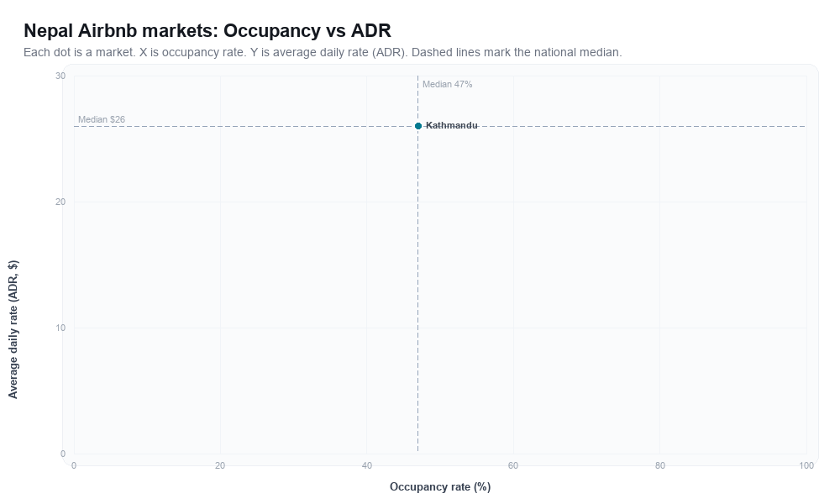Click the x-axis tick label 60
The width and height of the screenshot is (840, 504).
click(x=513, y=466)
